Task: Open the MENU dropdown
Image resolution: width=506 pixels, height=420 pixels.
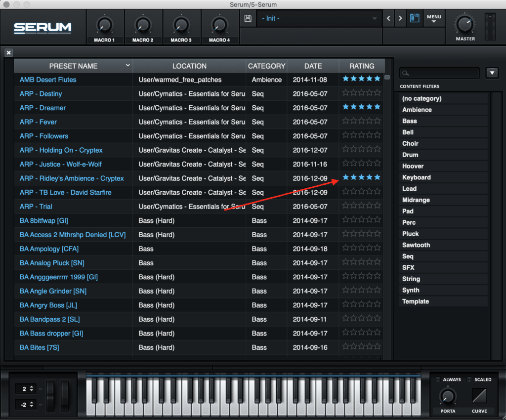Action: (x=434, y=18)
